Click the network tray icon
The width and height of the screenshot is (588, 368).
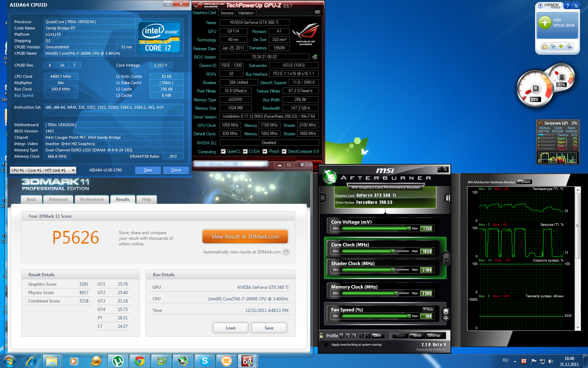542,361
